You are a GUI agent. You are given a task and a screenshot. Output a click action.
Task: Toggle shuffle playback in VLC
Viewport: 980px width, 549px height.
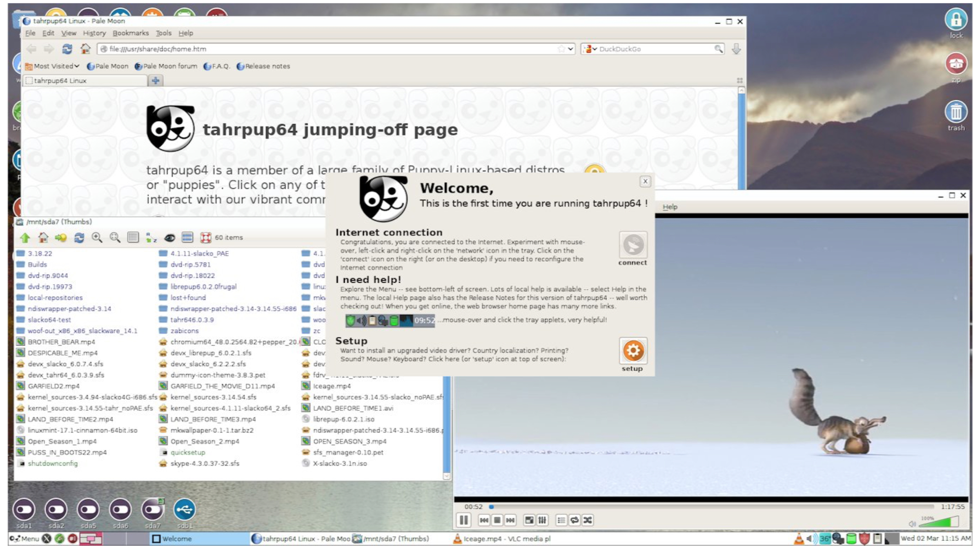588,520
